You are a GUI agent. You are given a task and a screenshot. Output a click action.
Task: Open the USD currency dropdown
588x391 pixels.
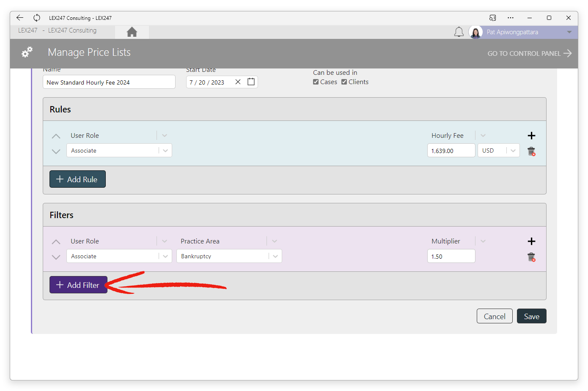tap(513, 150)
